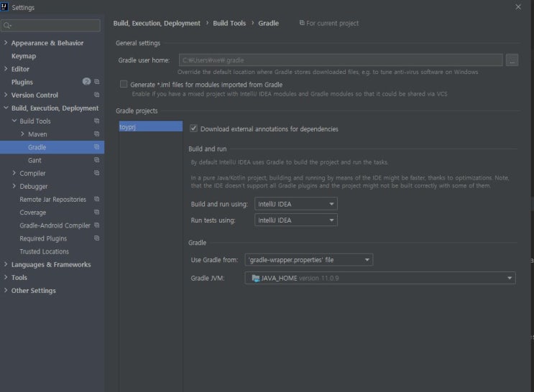Enable Generate *.iml files checkbox
The width and height of the screenshot is (534, 392).
[124, 85]
